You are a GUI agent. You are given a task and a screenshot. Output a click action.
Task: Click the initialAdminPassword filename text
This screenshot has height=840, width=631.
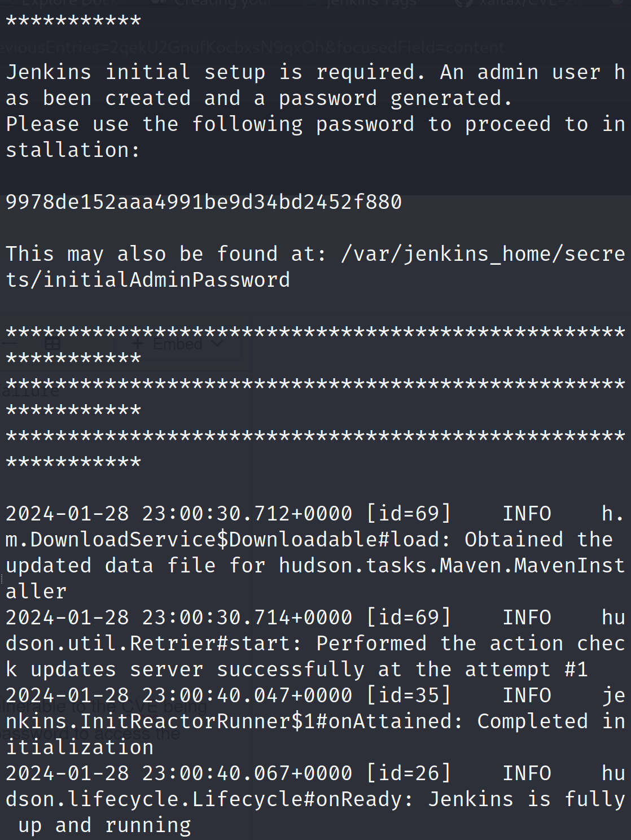tap(166, 280)
